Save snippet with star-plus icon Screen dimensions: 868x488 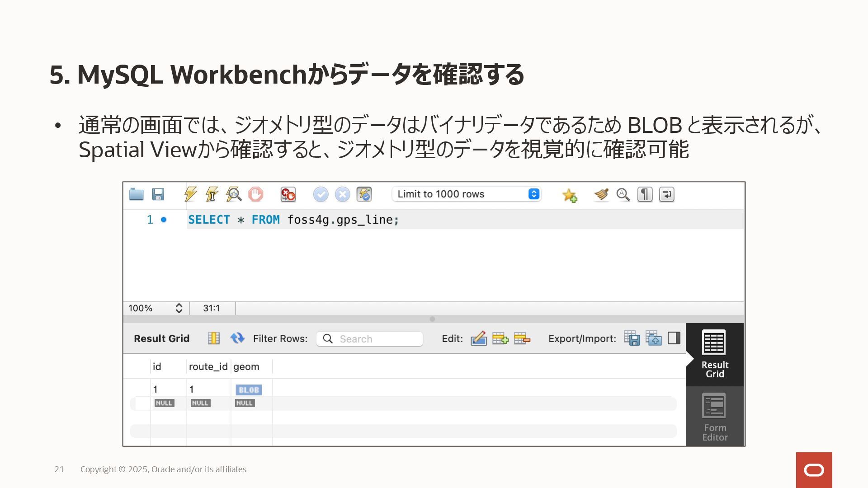point(570,195)
